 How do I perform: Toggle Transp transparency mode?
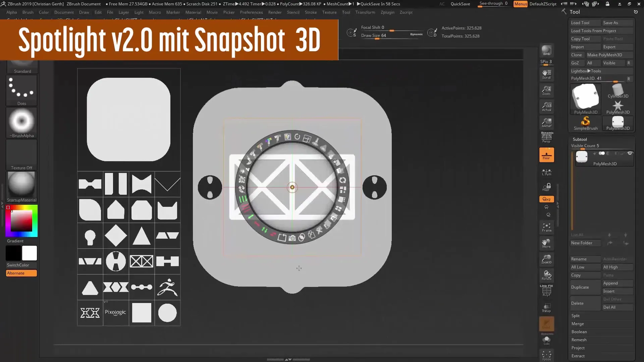point(546,308)
